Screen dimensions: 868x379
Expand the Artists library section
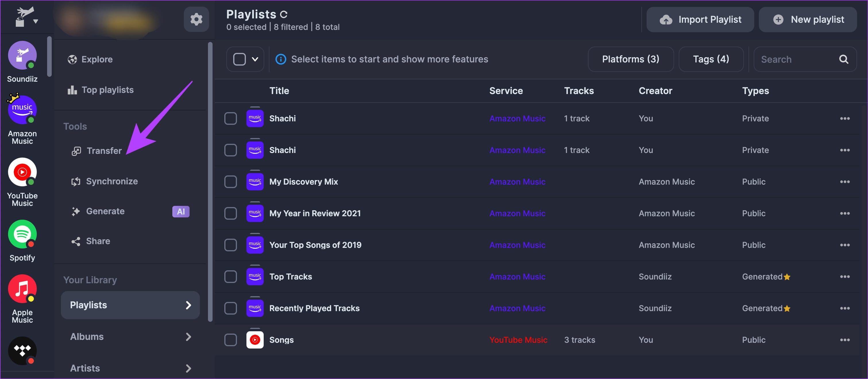(x=130, y=368)
